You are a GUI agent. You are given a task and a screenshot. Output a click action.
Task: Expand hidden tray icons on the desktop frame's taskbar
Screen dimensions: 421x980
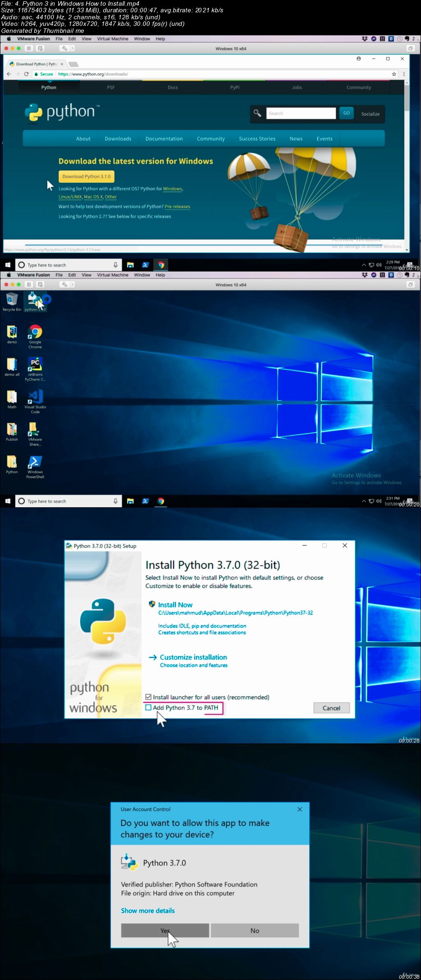click(x=364, y=501)
